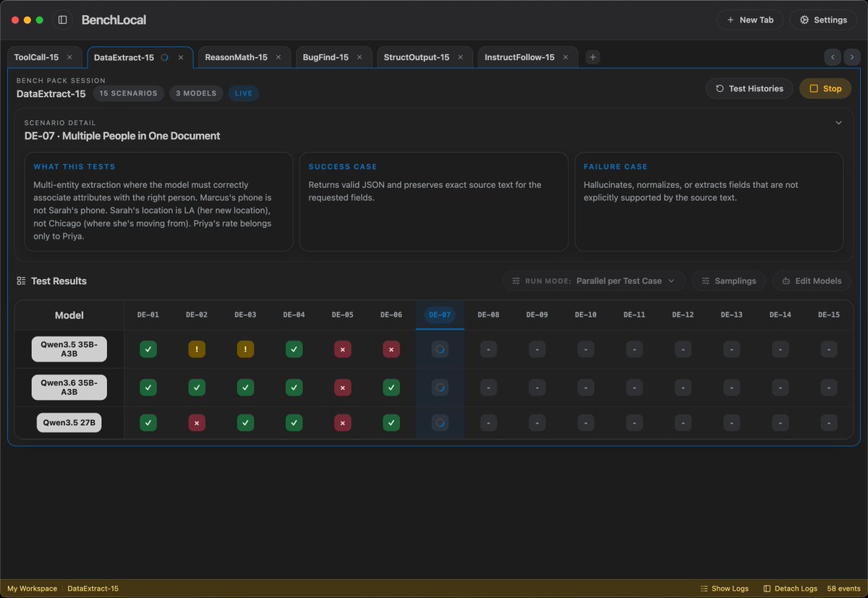Open the Run Mode dropdown
Viewport: 868px width, 598px height.
tap(594, 281)
